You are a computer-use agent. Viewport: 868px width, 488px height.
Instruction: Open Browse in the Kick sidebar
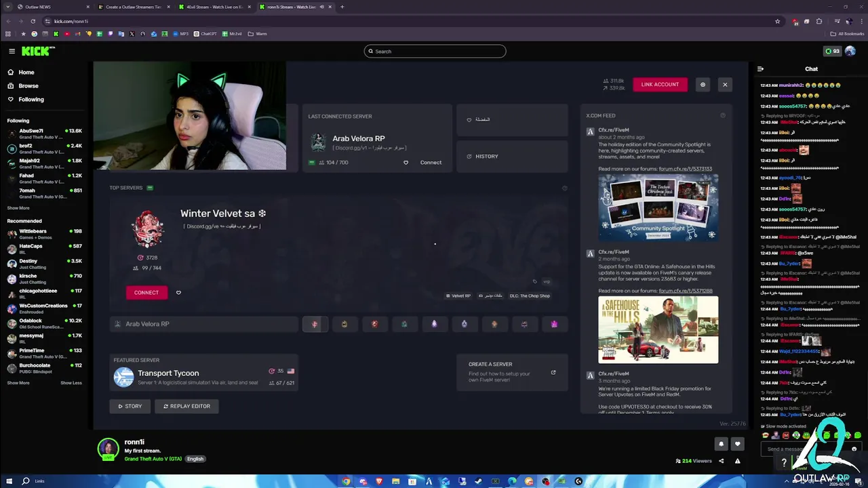pos(23,86)
